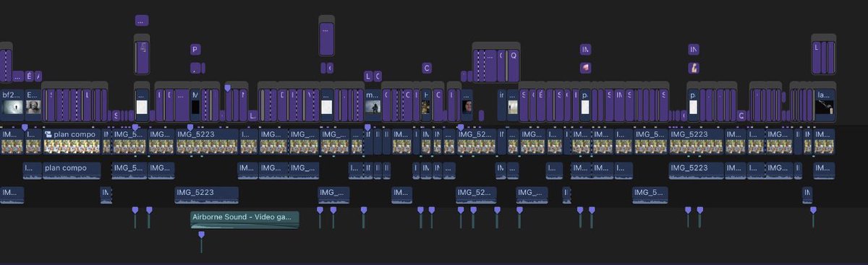
Task: Select the plan compo audio-only clip below the filmstrip
Action: pyautogui.click(x=72, y=171)
